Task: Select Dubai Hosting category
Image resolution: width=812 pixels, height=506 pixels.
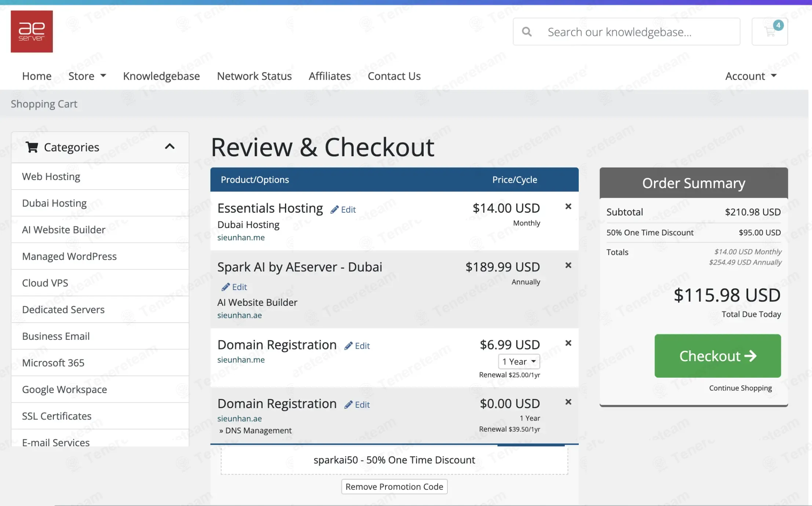Action: (100, 203)
